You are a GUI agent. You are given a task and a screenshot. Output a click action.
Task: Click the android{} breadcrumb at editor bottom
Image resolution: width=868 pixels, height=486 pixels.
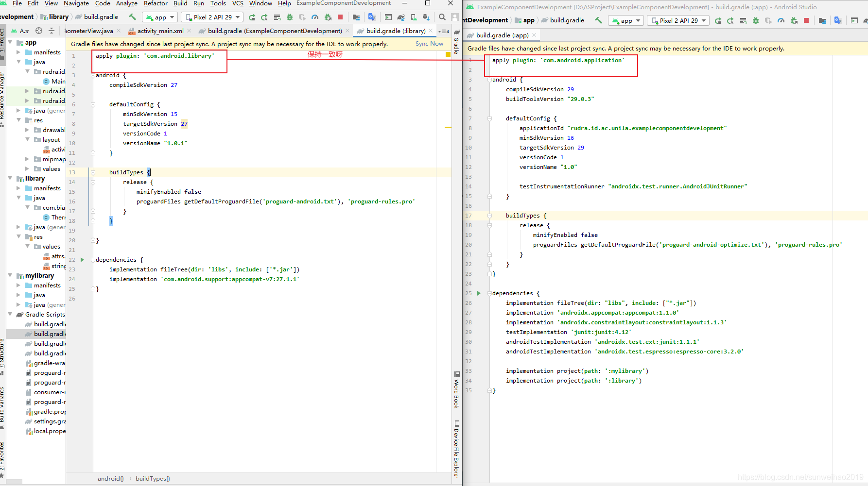[x=111, y=478]
